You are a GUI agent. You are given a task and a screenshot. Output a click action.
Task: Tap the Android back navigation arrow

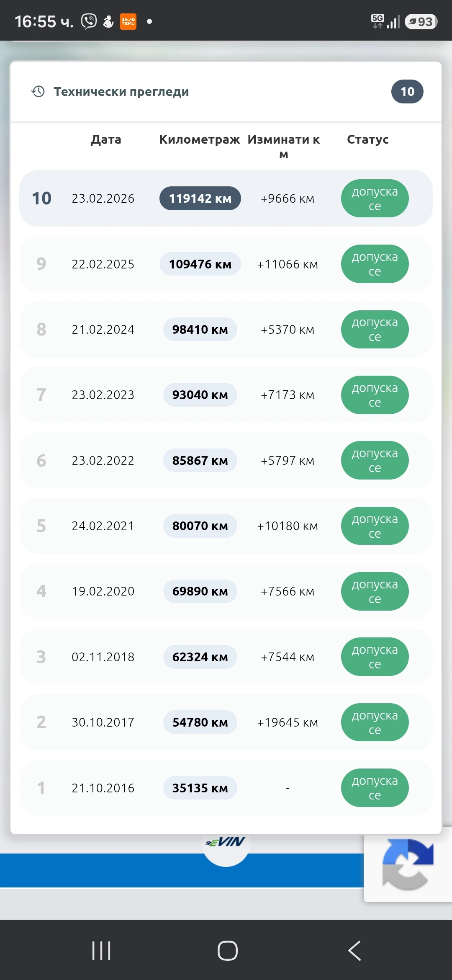click(354, 950)
